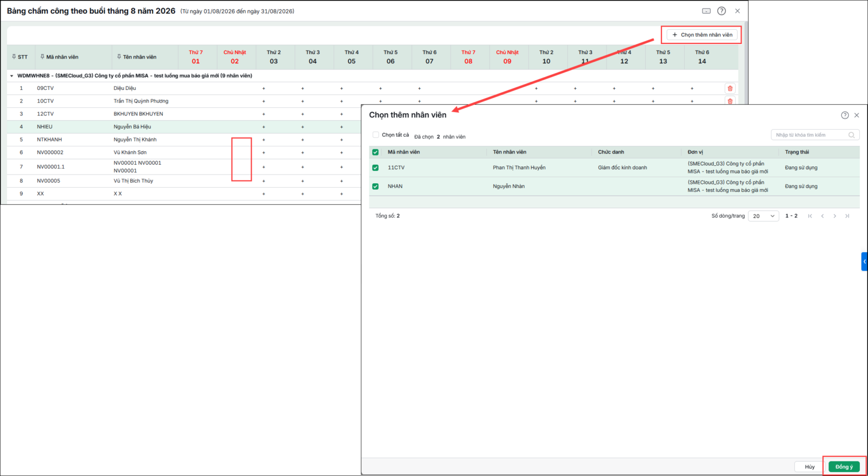Viewport: 868px width, 476px height.
Task: Open the blue side panel arrow tab
Action: 865,261
